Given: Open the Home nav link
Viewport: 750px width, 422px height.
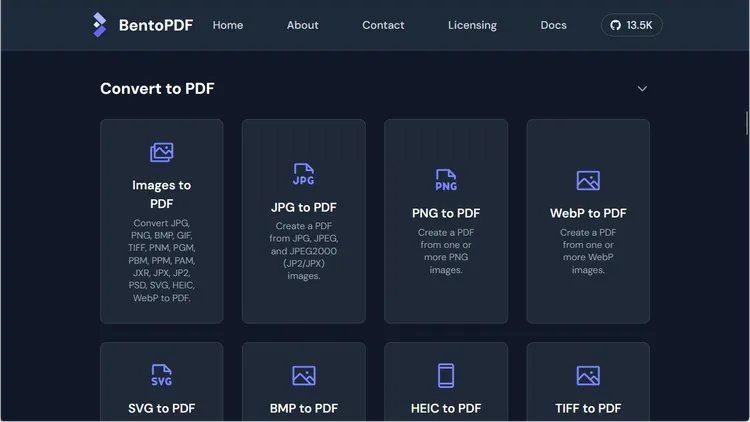Looking at the screenshot, I should click(228, 25).
